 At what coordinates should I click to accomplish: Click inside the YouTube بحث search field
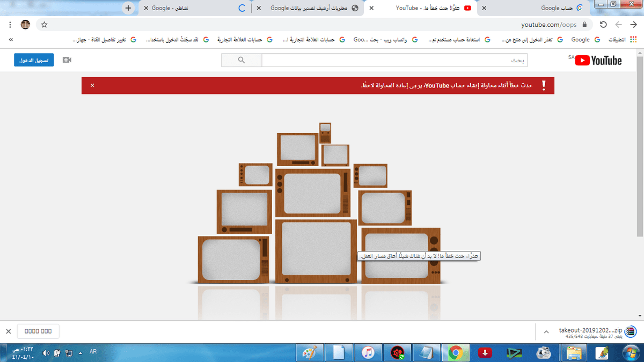(x=394, y=60)
